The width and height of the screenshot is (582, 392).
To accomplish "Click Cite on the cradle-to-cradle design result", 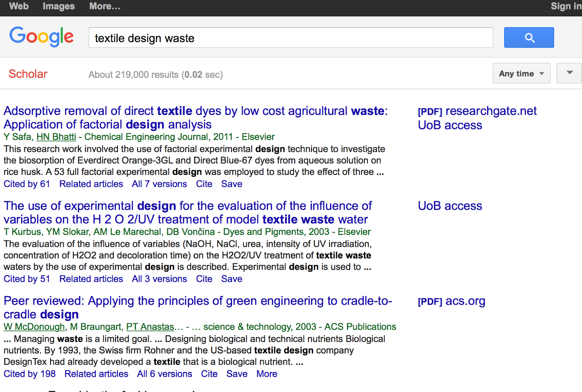I will 209,374.
